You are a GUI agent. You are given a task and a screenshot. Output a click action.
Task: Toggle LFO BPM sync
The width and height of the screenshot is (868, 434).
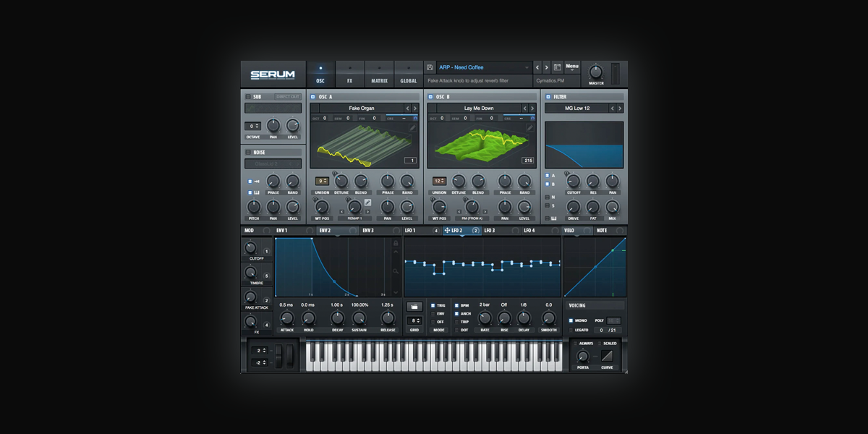coord(456,306)
